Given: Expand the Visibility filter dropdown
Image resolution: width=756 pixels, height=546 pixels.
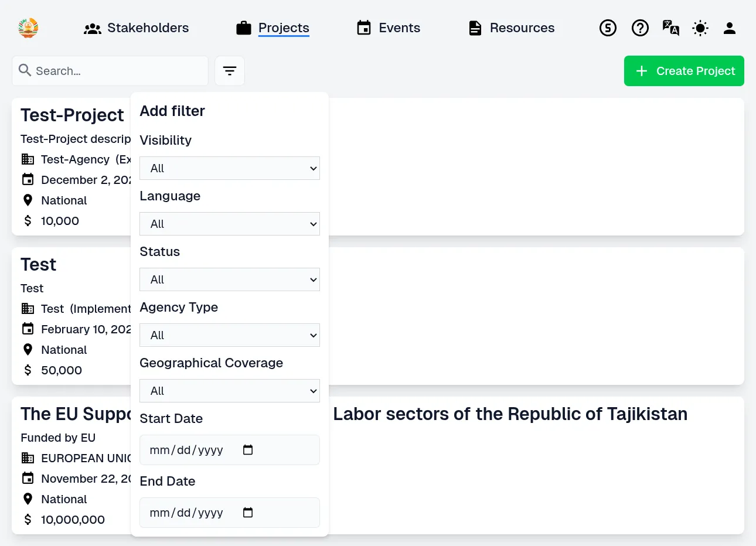Looking at the screenshot, I should click(x=230, y=168).
